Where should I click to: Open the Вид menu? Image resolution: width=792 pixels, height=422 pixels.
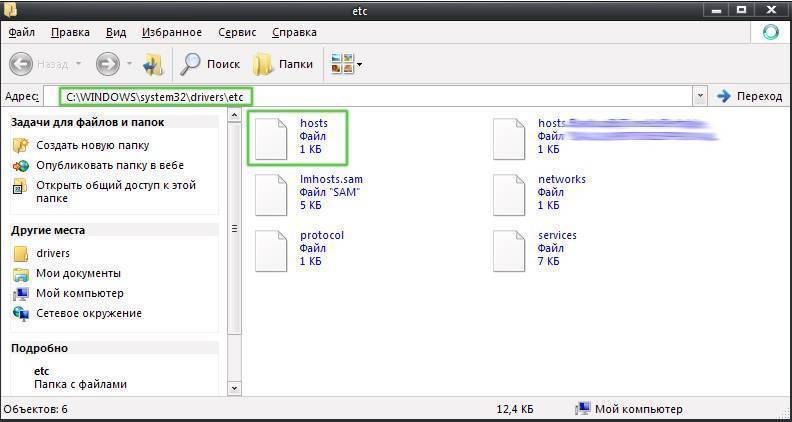[x=116, y=32]
